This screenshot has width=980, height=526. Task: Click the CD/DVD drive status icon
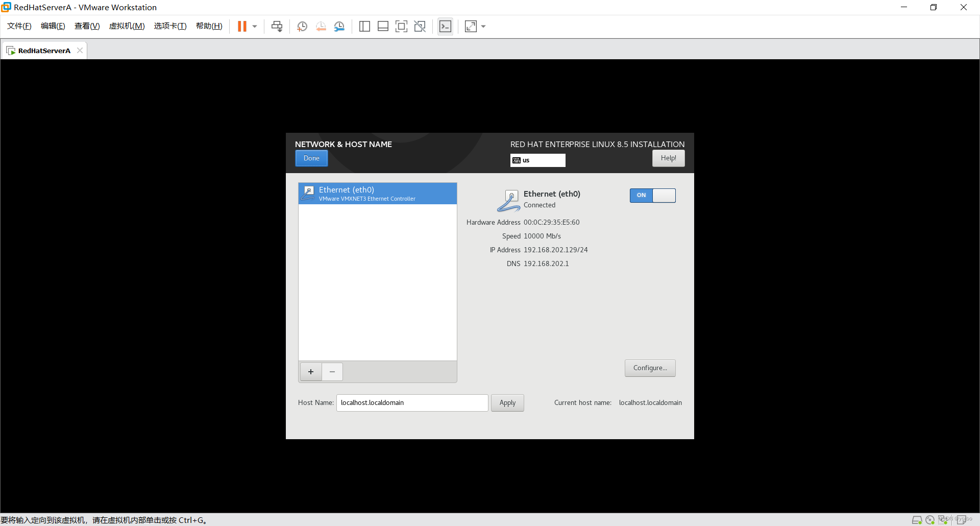pos(930,520)
